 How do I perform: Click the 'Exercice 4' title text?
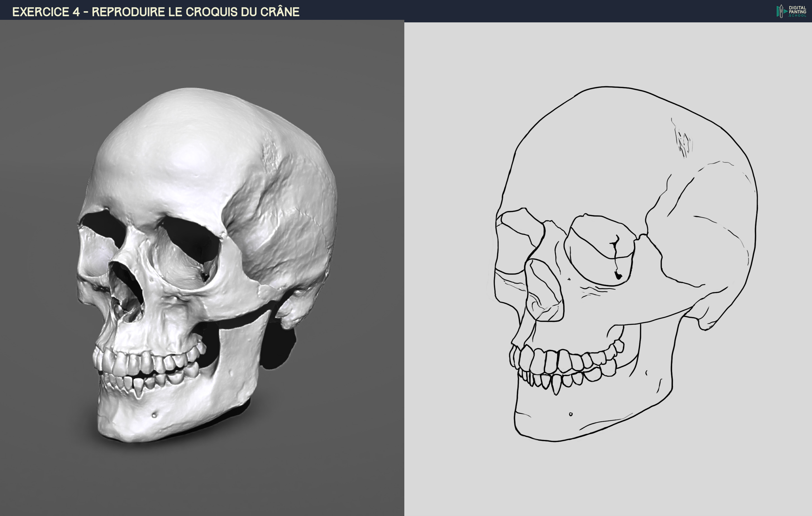point(46,12)
